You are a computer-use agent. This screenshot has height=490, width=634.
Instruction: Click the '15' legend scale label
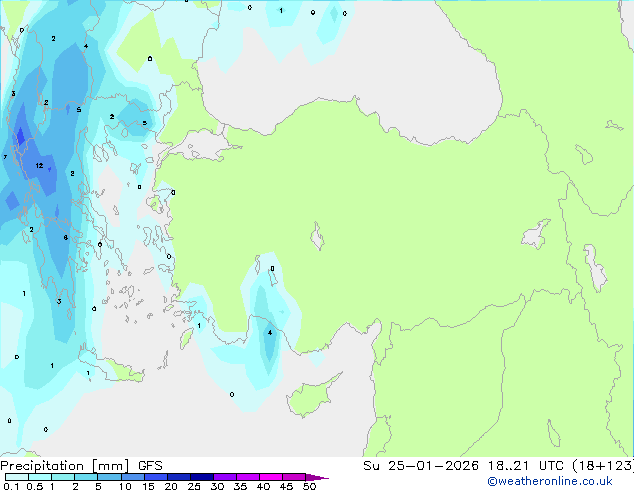148,486
